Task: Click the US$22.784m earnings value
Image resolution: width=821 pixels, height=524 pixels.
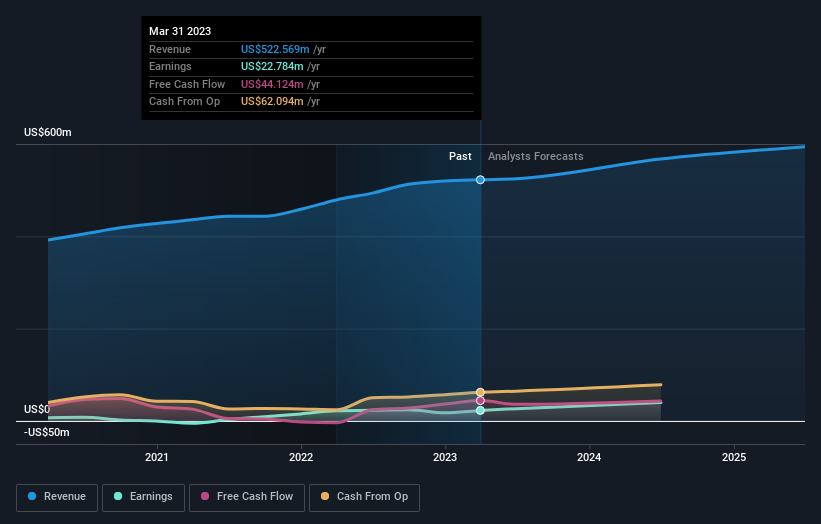Action: click(x=272, y=66)
